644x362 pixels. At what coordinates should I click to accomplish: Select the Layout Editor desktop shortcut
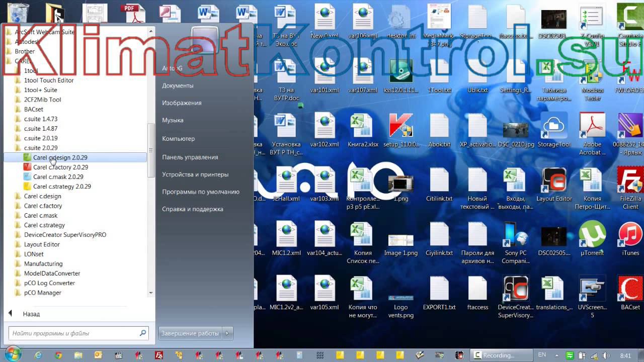554,185
